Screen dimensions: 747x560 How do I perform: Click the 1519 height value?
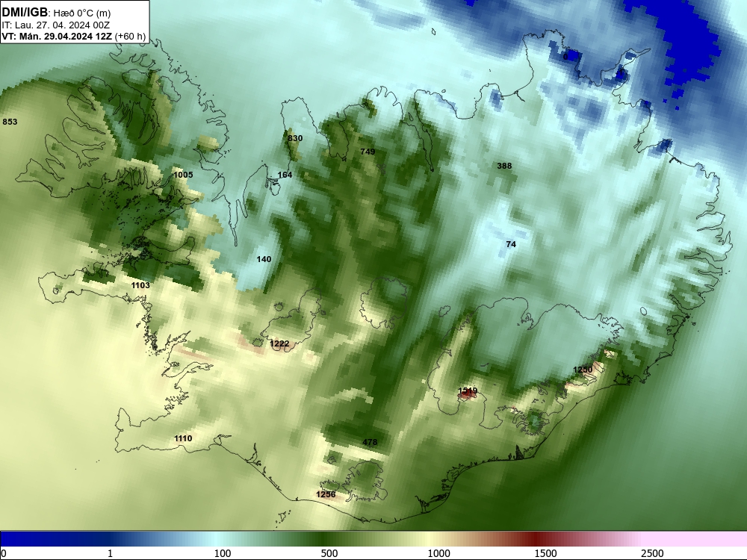click(468, 391)
